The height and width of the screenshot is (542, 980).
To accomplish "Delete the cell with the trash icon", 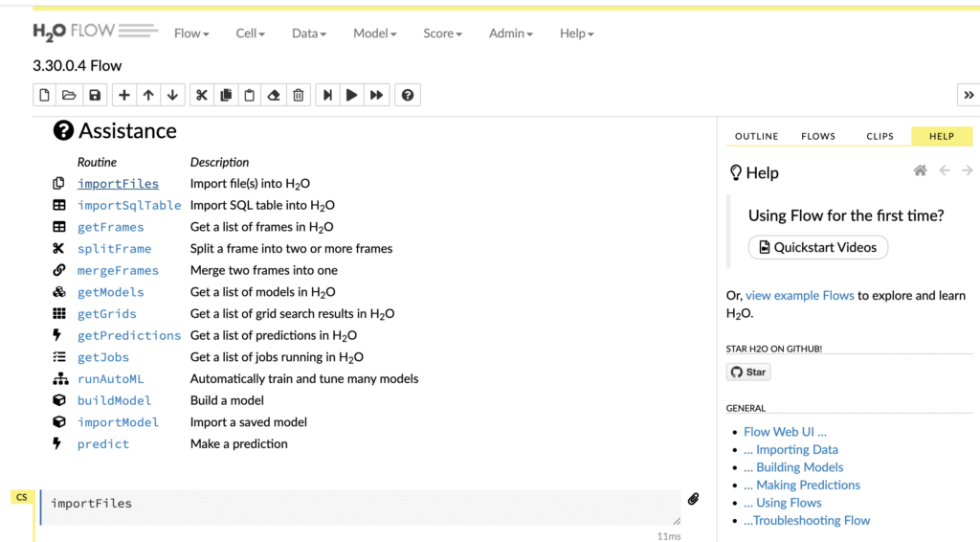I will pyautogui.click(x=299, y=95).
